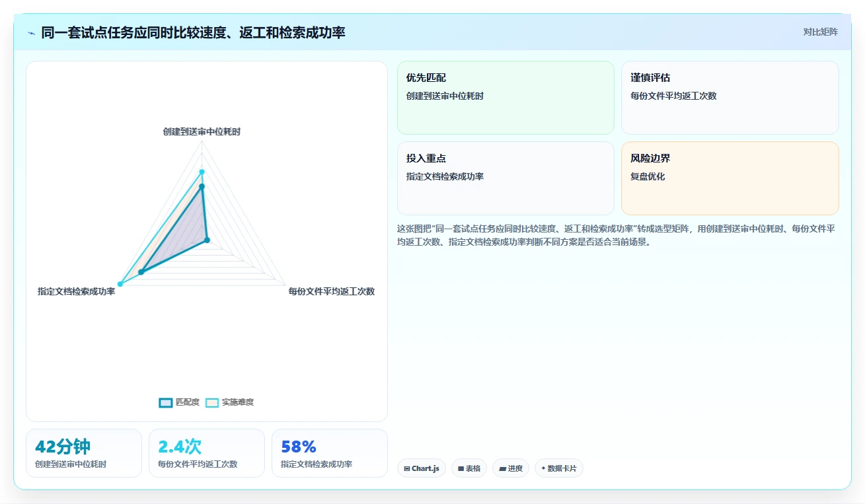Select the 数据卡片 tag
This screenshot has height=504, width=865.
(x=559, y=468)
